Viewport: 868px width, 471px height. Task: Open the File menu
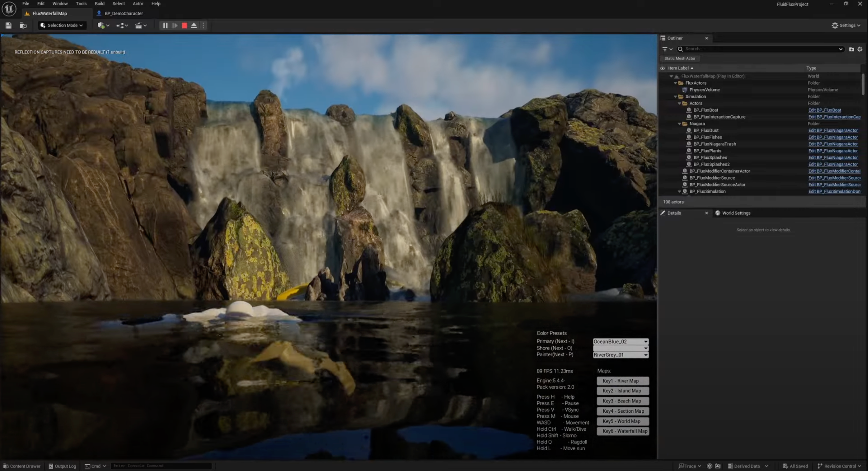(x=26, y=4)
